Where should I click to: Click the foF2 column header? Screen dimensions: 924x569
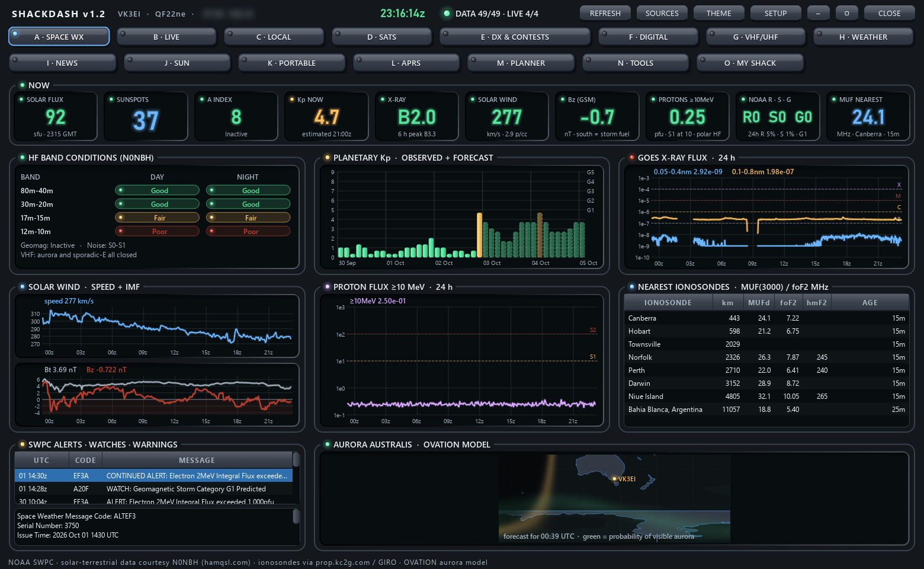pos(788,302)
